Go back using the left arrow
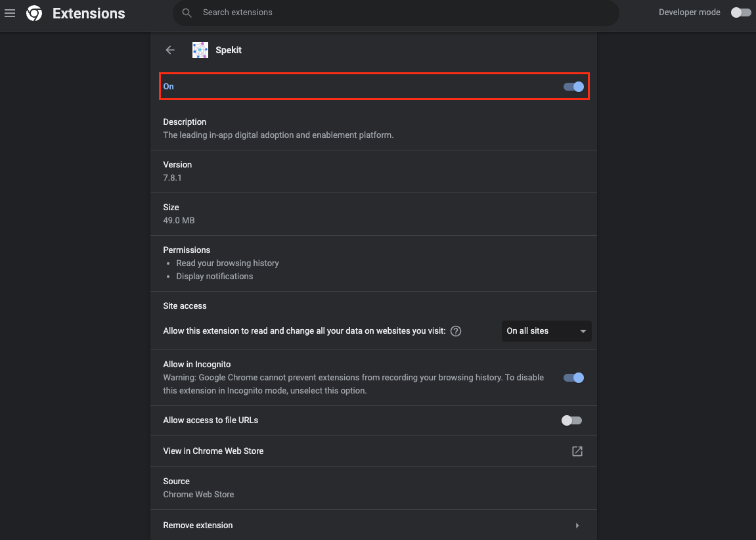This screenshot has height=540, width=756. (x=170, y=50)
